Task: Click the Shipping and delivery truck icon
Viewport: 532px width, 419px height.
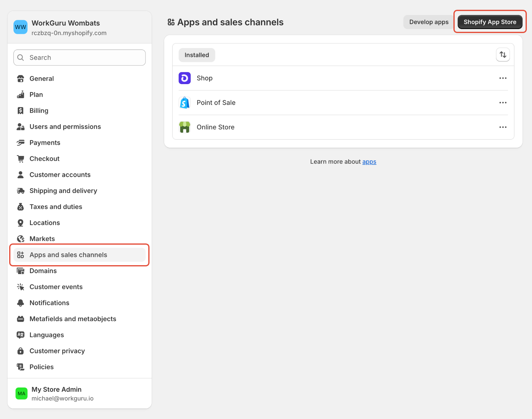Action: 20,191
